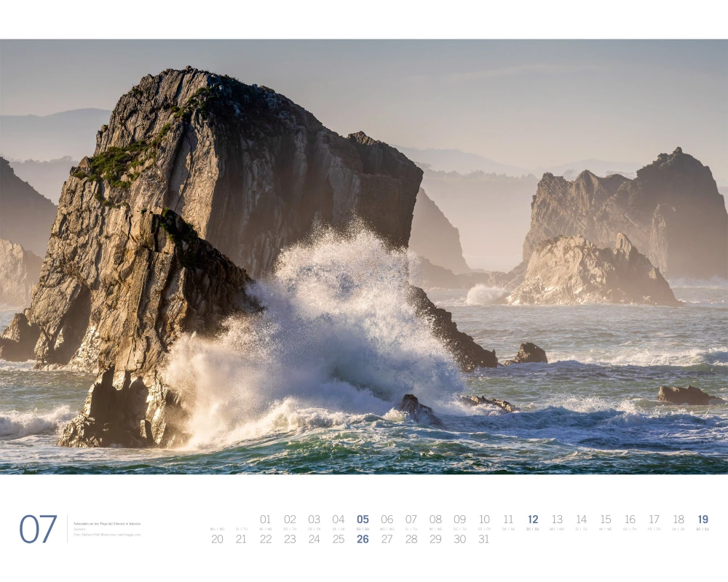Choose the bold date 19
Viewport: 728px width, 582px height.
[703, 519]
